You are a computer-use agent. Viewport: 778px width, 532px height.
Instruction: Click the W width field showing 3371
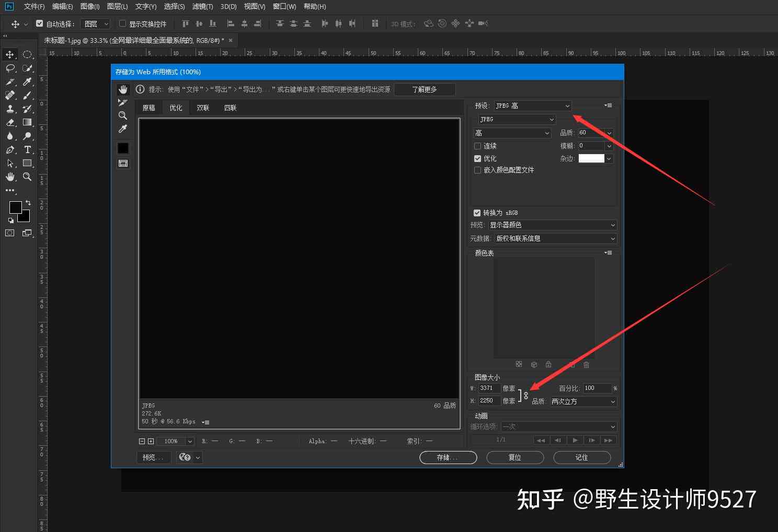pyautogui.click(x=489, y=388)
